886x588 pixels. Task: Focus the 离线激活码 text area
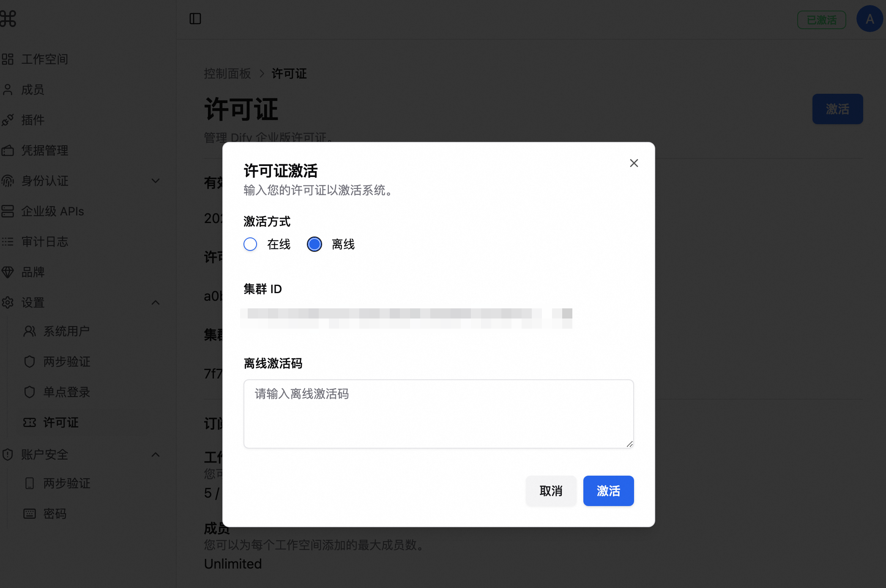pyautogui.click(x=438, y=414)
